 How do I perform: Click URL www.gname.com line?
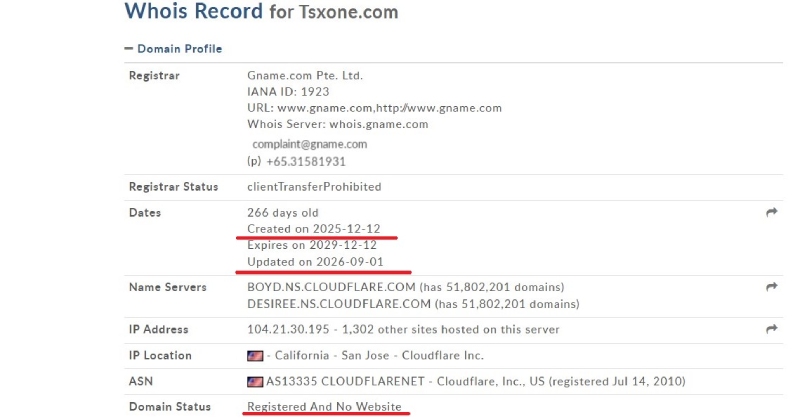[x=374, y=108]
